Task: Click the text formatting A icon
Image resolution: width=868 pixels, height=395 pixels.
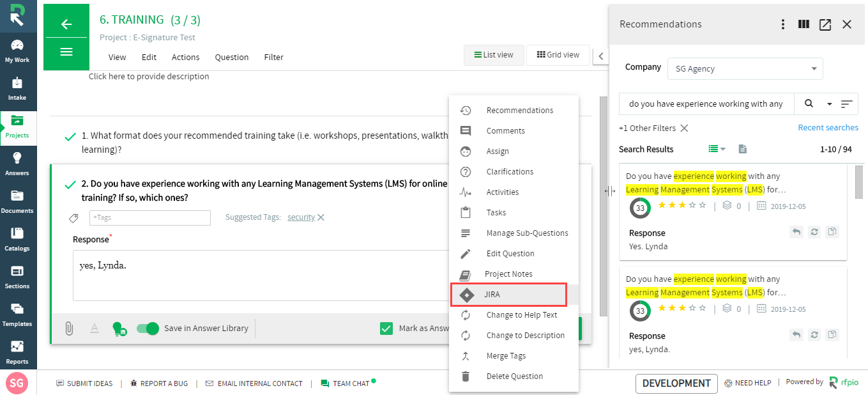Action: pyautogui.click(x=95, y=329)
